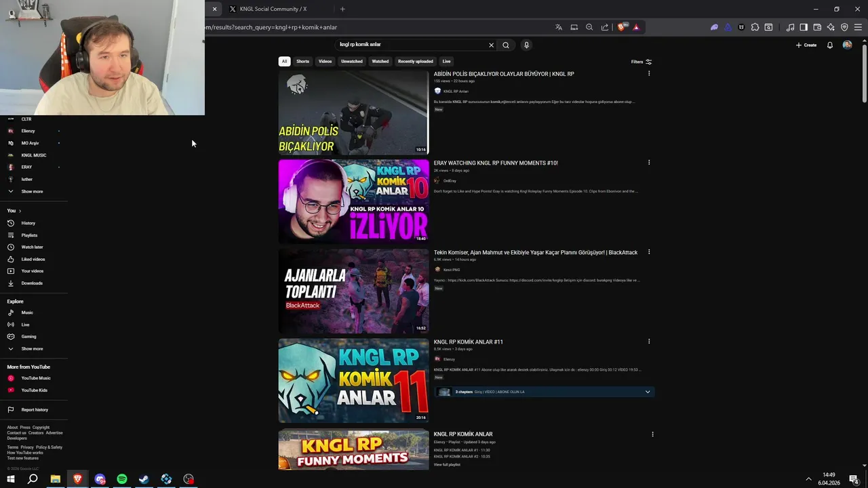The image size is (868, 488).
Task: Open ABİDİN POLİS BIÇAKLIYOR video thumbnail
Action: (x=353, y=113)
